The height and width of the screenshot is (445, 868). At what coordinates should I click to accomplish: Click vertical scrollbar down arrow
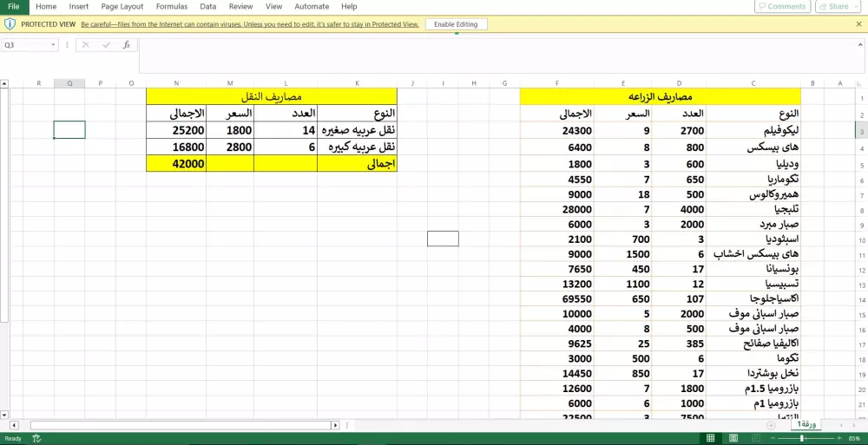point(4,415)
